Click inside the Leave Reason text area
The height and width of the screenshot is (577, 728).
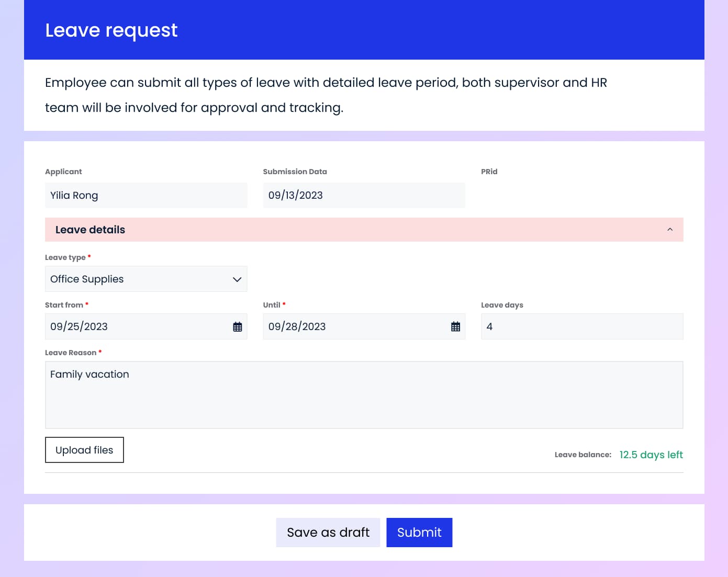[364, 395]
